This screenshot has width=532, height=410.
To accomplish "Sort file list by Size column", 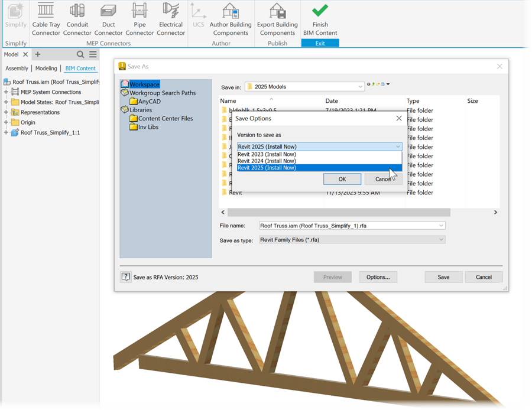I will pyautogui.click(x=473, y=100).
